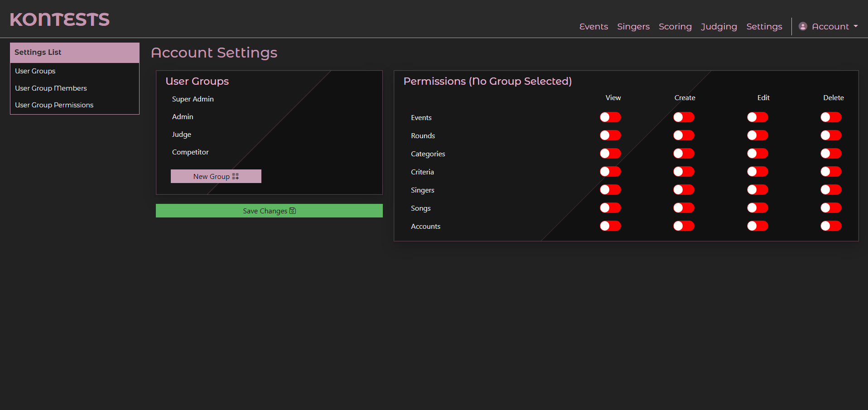Click the Songs row label
868x410 pixels.
(420, 208)
